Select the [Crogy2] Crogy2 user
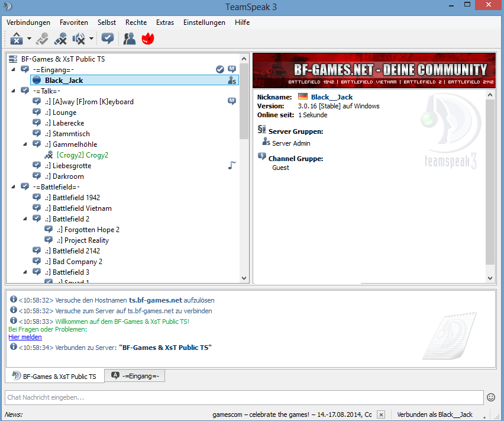Viewport: 504px width, 421px height. [82, 155]
